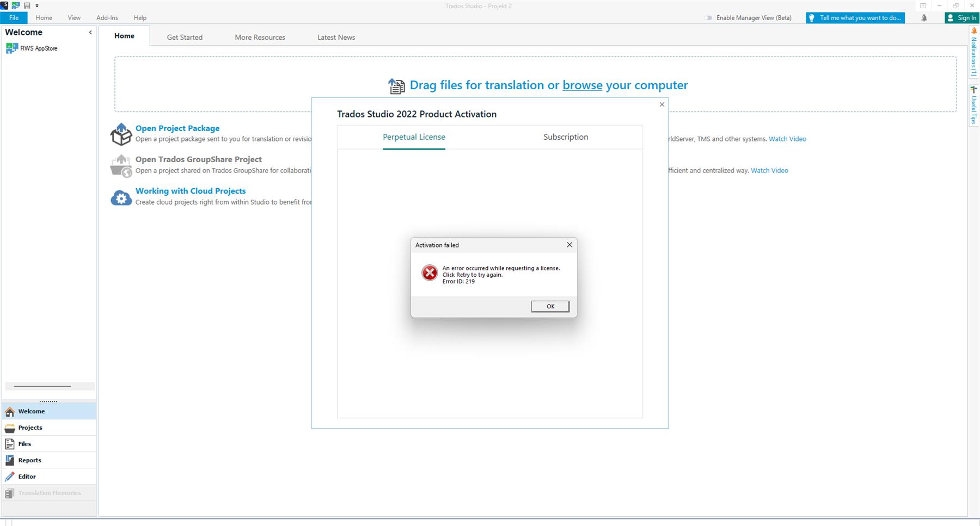
Task: Click the drag files document icon
Action: (396, 86)
